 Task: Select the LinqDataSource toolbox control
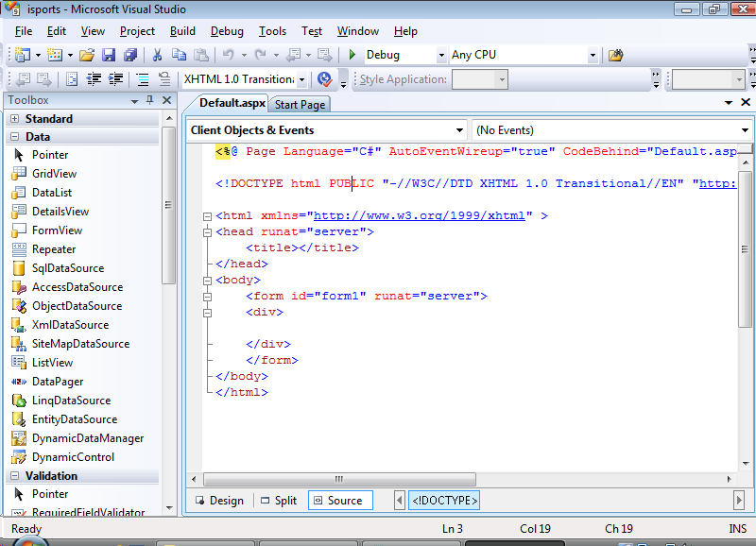click(71, 401)
